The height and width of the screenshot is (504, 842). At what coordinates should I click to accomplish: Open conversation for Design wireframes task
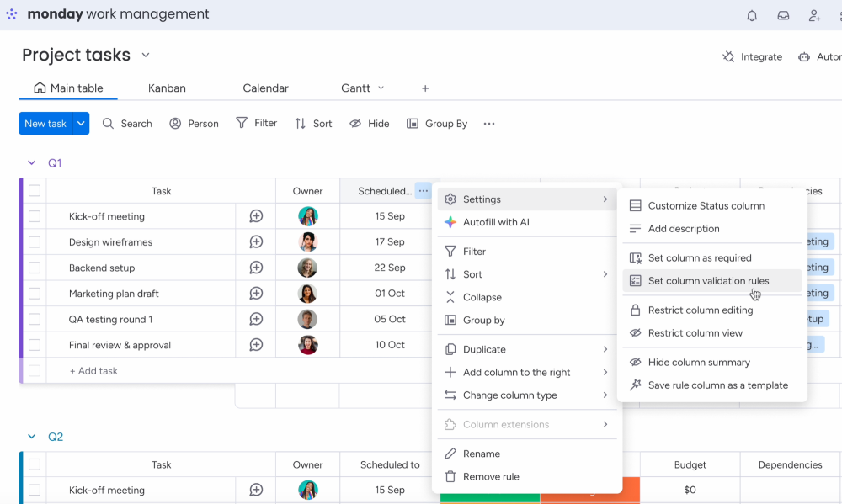pyautogui.click(x=256, y=242)
